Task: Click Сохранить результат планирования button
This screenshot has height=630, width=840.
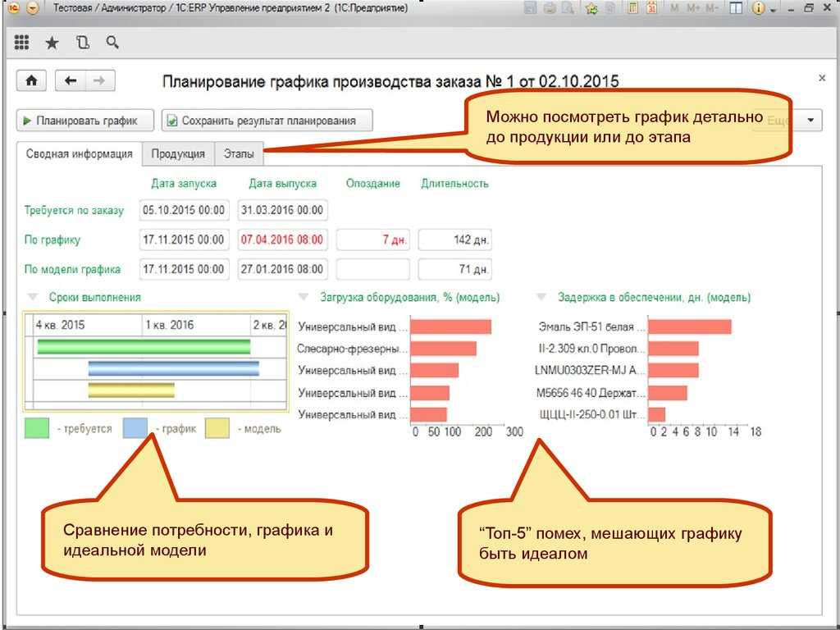Action: pyautogui.click(x=267, y=121)
